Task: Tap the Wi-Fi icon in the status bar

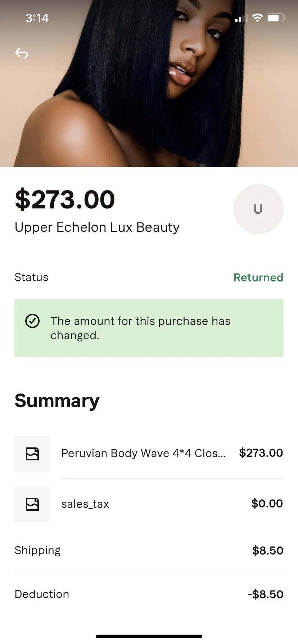Action: (x=257, y=18)
